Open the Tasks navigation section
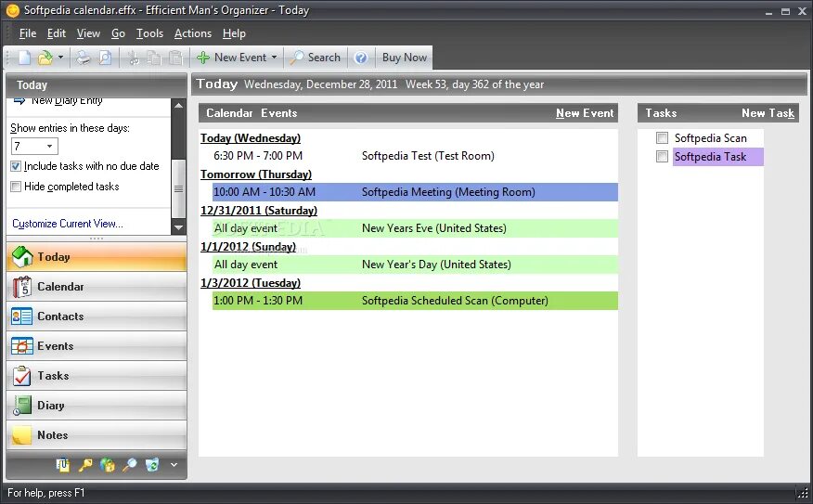Viewport: 813px width, 504px height. click(x=97, y=376)
